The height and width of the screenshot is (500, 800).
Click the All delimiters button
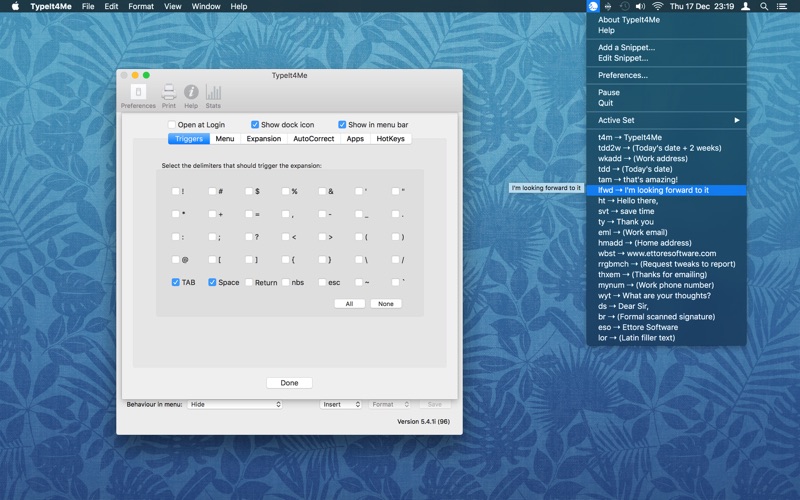[x=349, y=304]
